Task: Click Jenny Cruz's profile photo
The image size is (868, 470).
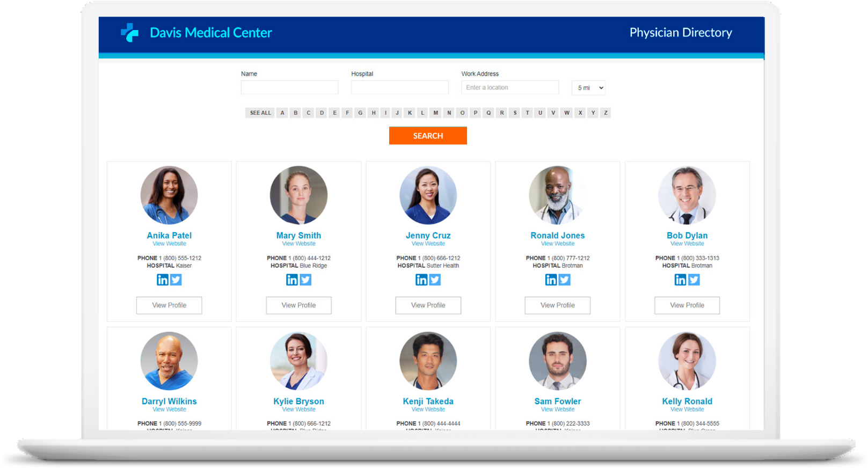Action: 428,195
